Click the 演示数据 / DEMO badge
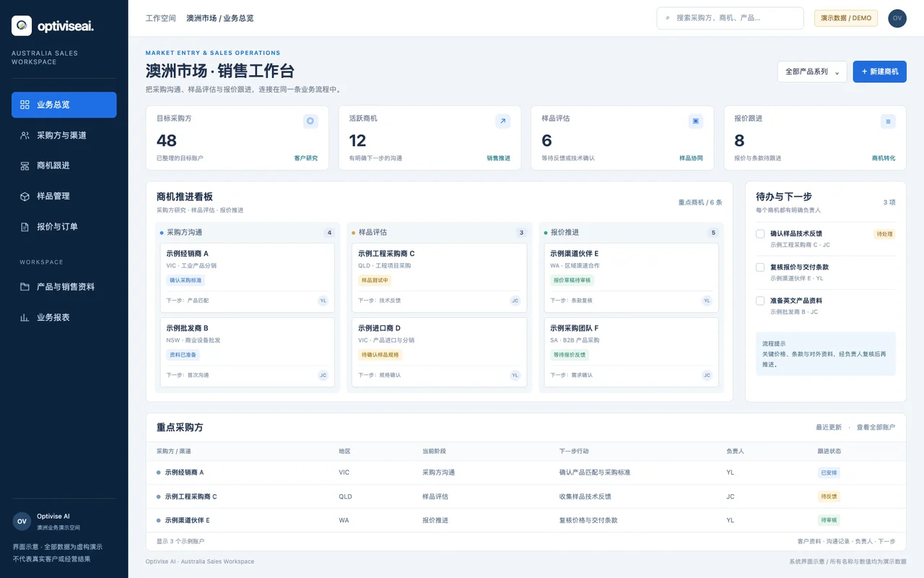Screen dimensions: 924x578 click(x=846, y=18)
